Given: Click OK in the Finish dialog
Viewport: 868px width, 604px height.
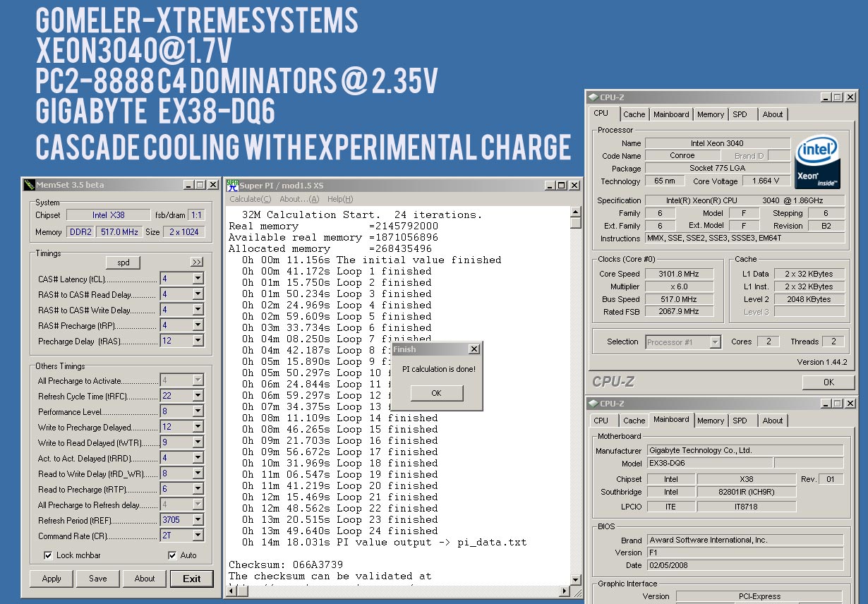Looking at the screenshot, I should coord(436,393).
